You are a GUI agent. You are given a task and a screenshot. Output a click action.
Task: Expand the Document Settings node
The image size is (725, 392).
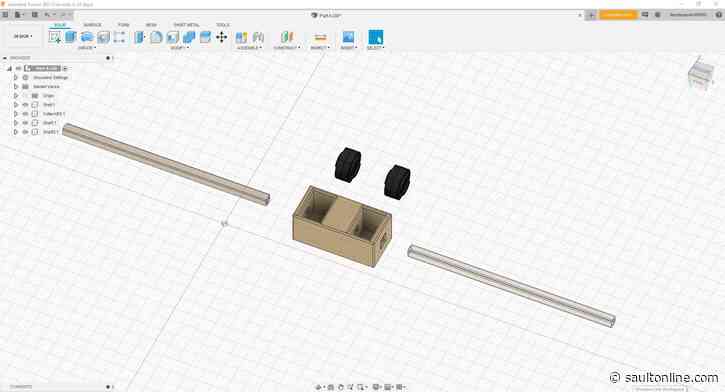pos(16,78)
